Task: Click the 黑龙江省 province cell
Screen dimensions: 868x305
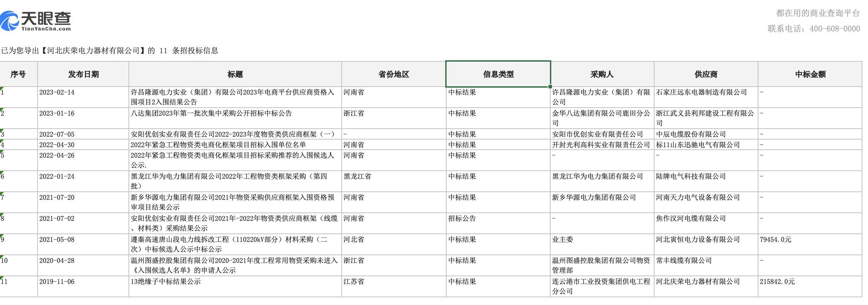Action: pyautogui.click(x=357, y=177)
